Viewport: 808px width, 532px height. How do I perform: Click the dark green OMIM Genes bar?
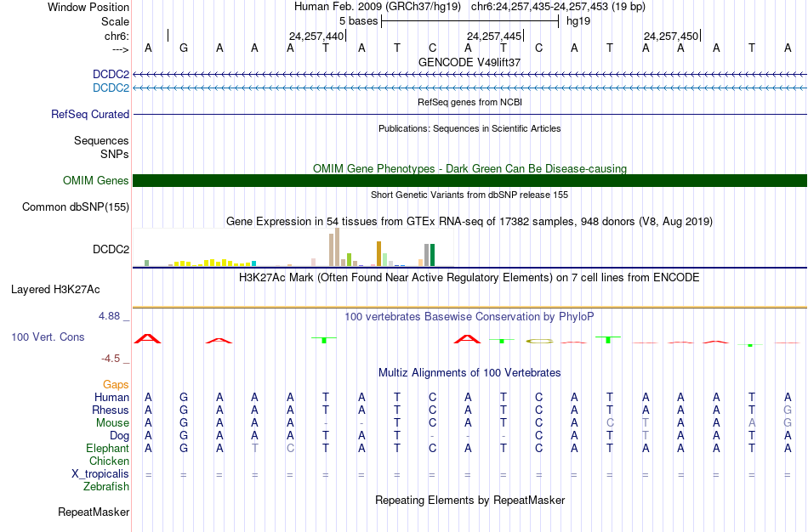pos(469,180)
